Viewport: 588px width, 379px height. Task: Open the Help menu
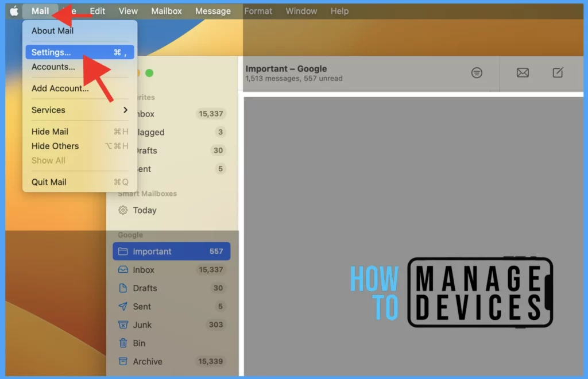[340, 11]
